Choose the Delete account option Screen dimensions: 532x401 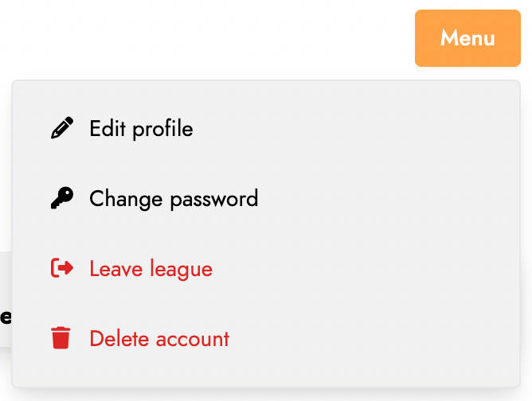tap(266, 339)
